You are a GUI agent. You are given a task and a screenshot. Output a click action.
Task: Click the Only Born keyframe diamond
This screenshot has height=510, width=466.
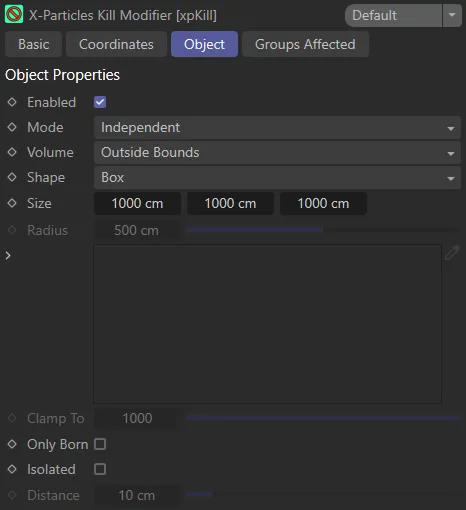coord(12,444)
